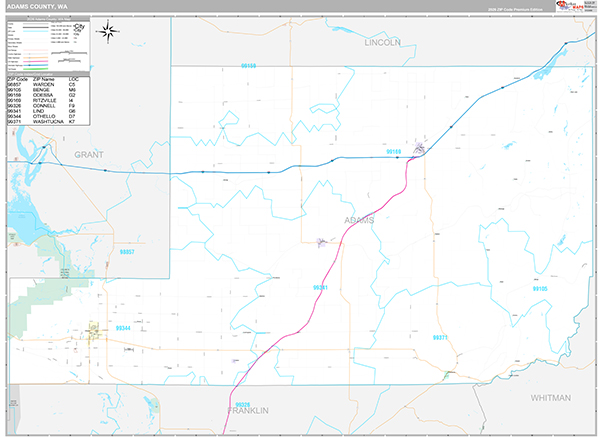Click the FRANKLIN county label
Screen dimensions: 600x437
pos(248,411)
